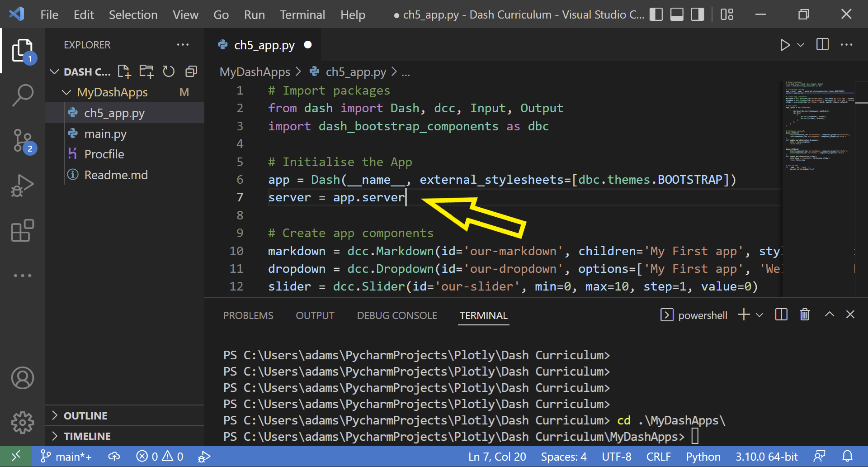Image resolution: width=868 pixels, height=467 pixels.
Task: Open the Selection menu
Action: click(133, 15)
